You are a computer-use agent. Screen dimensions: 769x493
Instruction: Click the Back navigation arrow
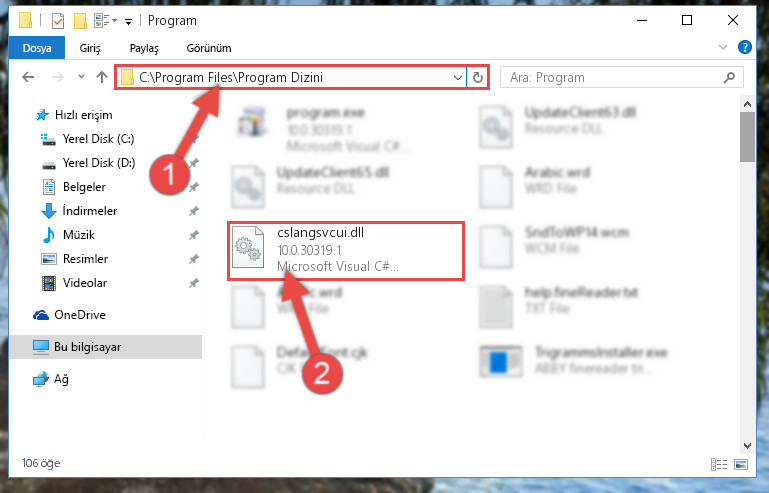click(x=28, y=77)
